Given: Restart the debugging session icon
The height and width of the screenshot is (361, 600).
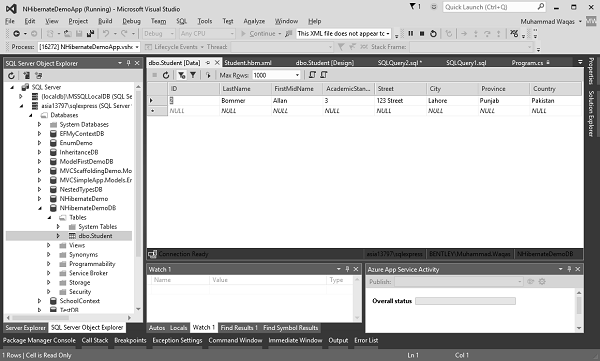Looking at the screenshot, I should point(433,34).
